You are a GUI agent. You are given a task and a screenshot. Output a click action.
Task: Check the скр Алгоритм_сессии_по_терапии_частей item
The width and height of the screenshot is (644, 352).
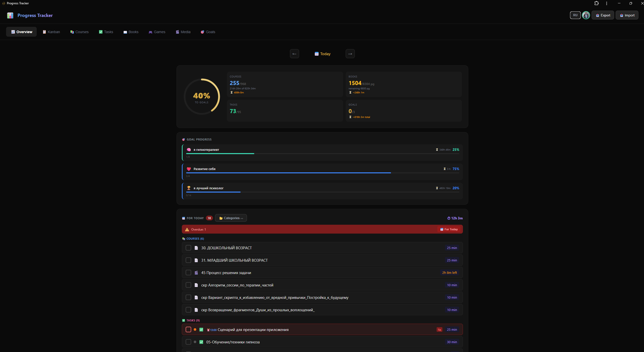188,285
